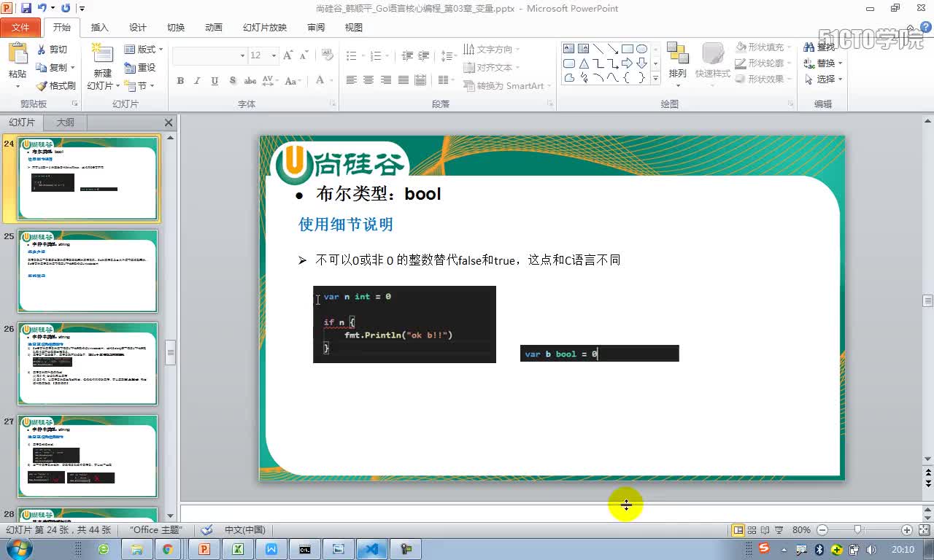Screen dimensions: 934x560
Task: Click the Format Painter (格式刷) brush icon
Action: (x=41, y=86)
